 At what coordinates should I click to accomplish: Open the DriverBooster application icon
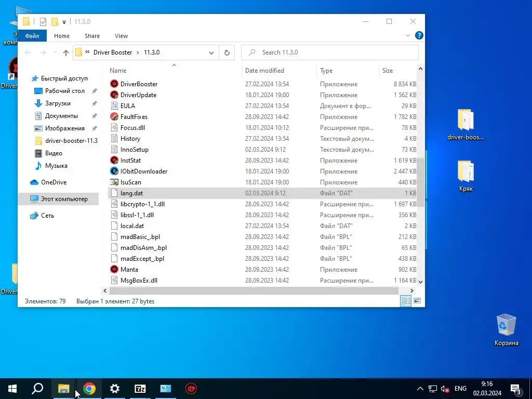point(114,84)
